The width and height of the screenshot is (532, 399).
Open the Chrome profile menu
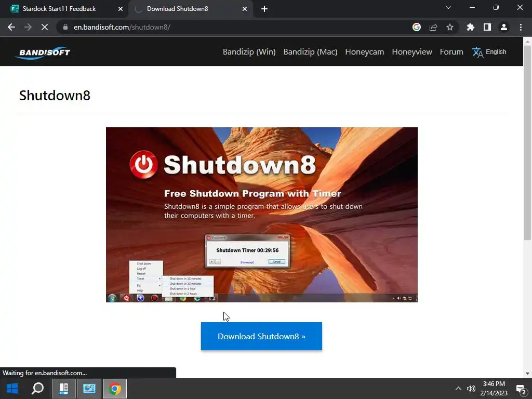[504, 27]
